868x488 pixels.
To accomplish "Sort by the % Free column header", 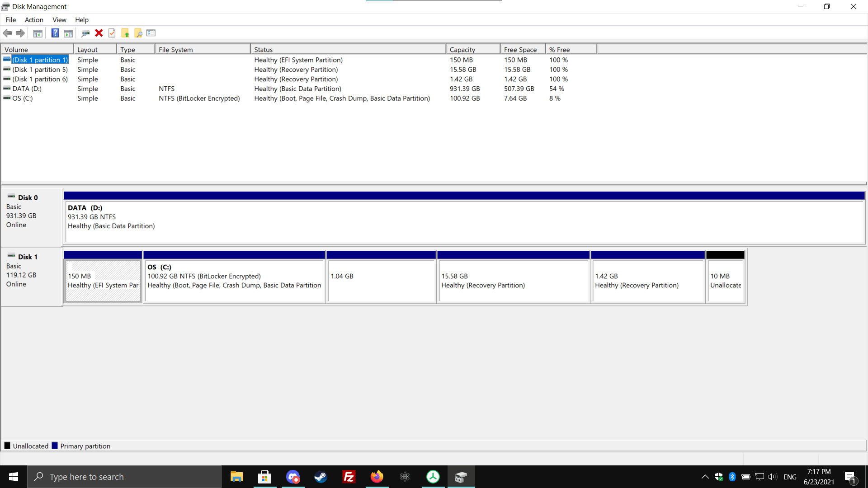I will point(571,49).
